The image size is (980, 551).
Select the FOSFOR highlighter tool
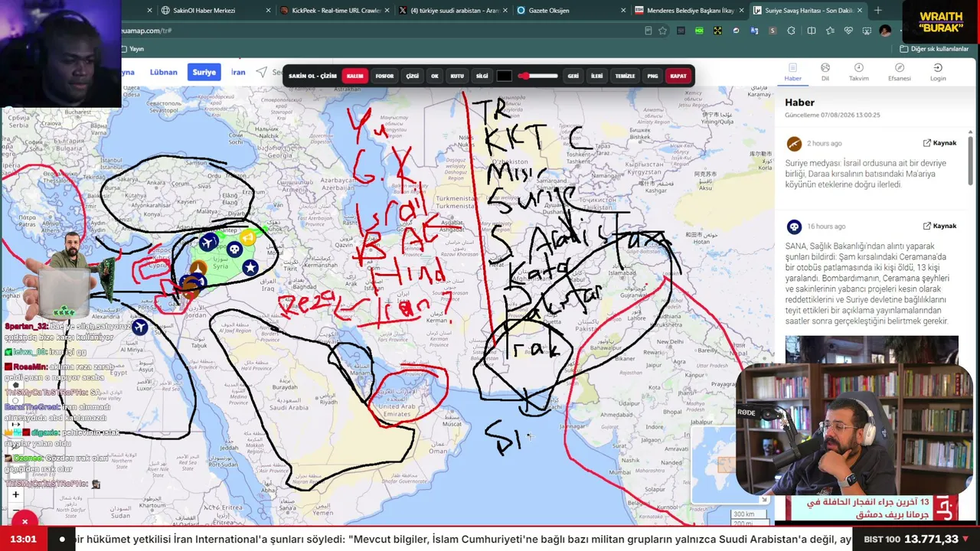click(x=384, y=76)
